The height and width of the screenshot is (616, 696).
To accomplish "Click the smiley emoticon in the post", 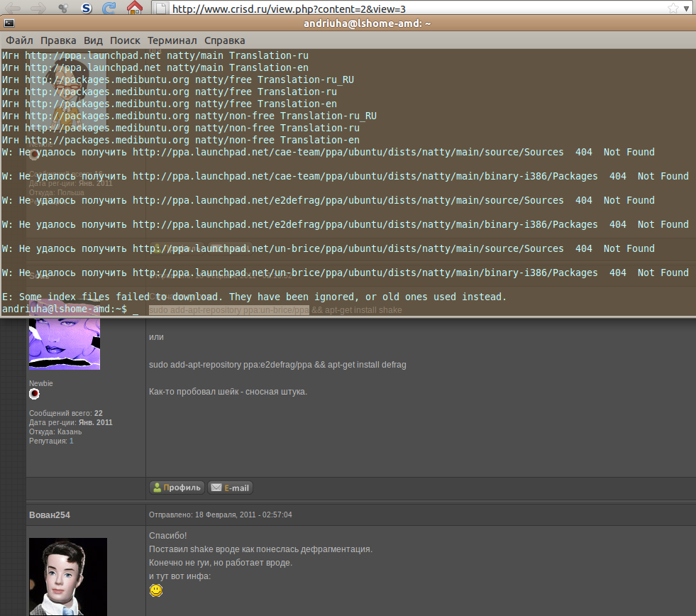I will point(156,590).
